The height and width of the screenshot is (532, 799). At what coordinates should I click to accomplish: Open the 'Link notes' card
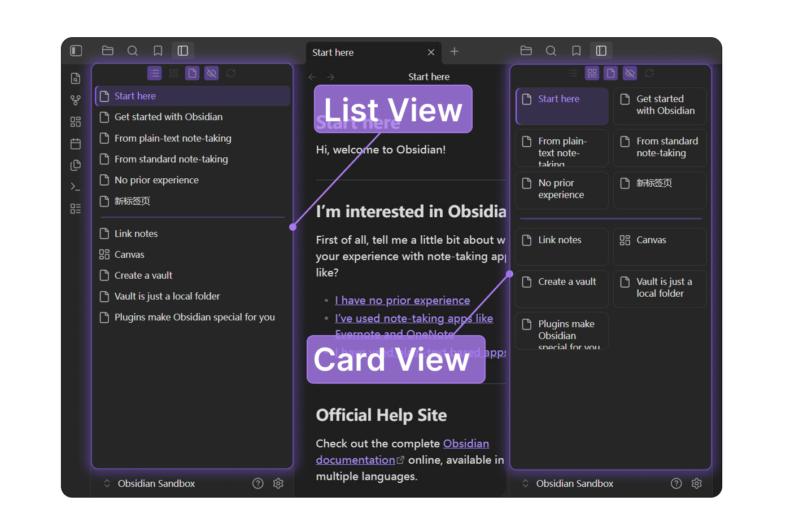562,247
